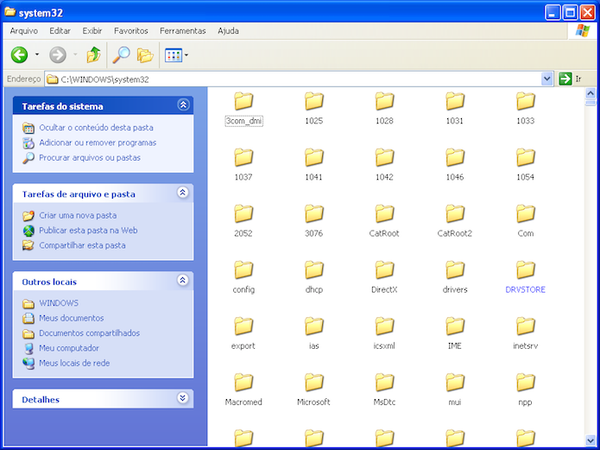The image size is (600, 450).
Task: Open the Arquivo menu
Action: click(24, 31)
